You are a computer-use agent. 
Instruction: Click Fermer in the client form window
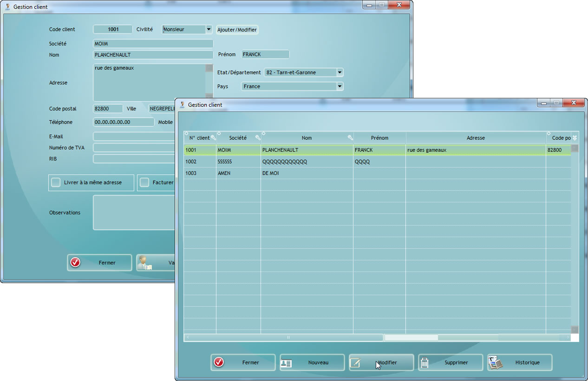click(x=99, y=263)
